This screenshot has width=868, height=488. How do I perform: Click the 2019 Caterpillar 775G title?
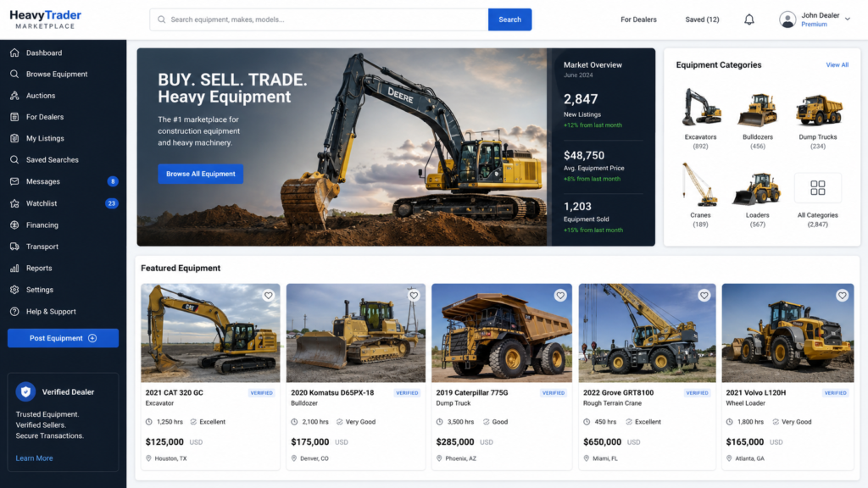coord(471,393)
